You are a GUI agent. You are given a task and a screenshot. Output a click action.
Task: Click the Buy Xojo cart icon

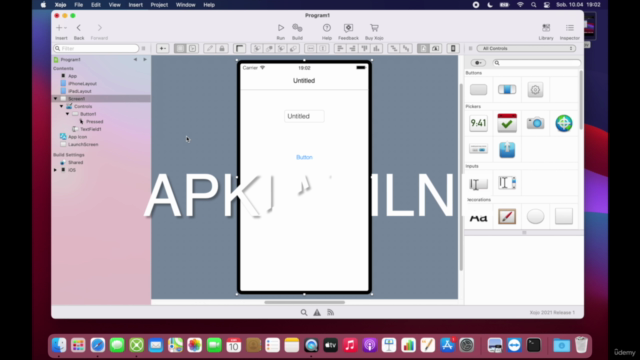[374, 28]
